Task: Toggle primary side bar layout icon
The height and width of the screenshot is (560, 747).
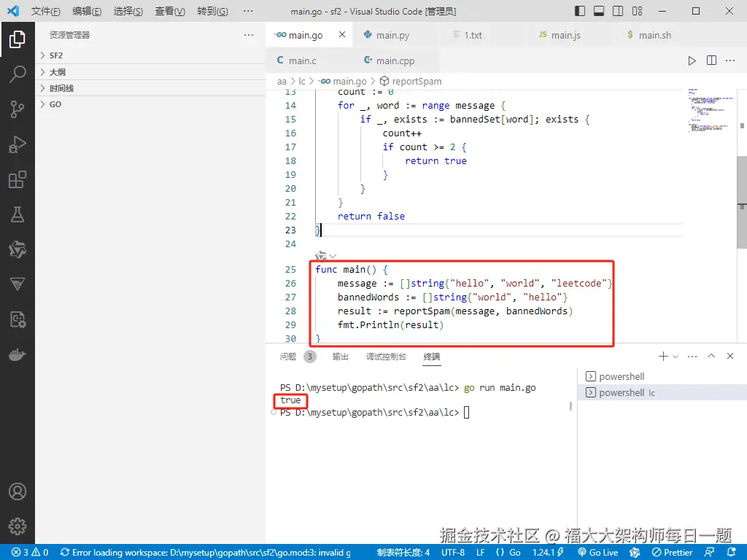Action: (580, 11)
